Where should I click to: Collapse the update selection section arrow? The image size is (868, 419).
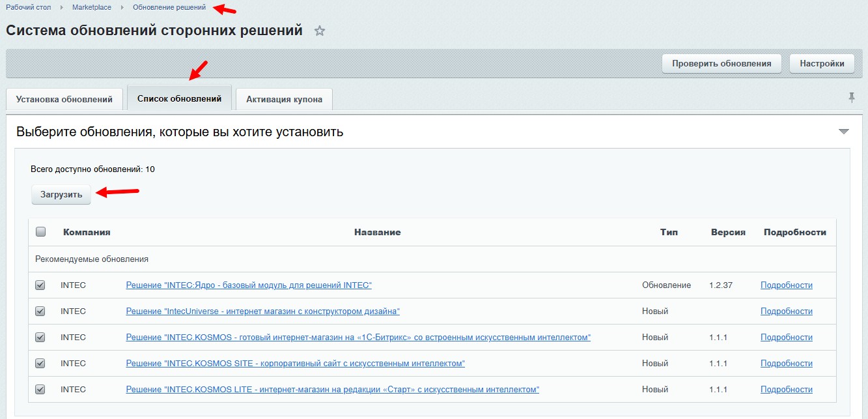[844, 132]
